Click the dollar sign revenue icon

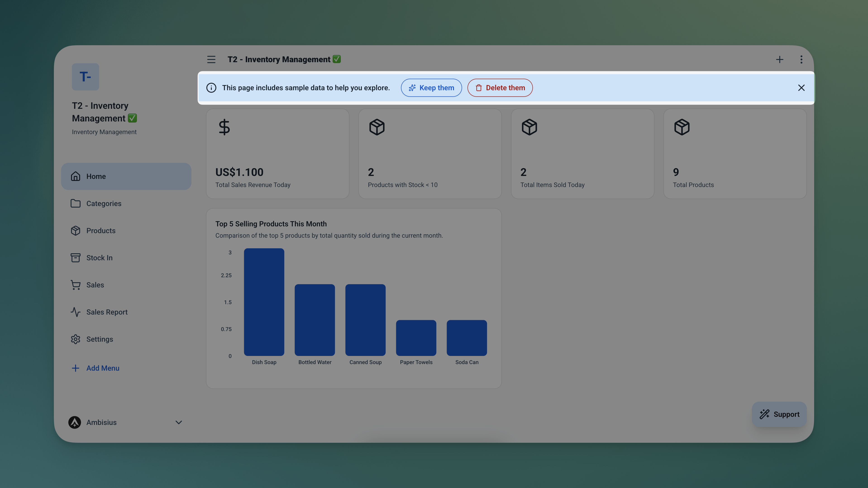point(224,127)
